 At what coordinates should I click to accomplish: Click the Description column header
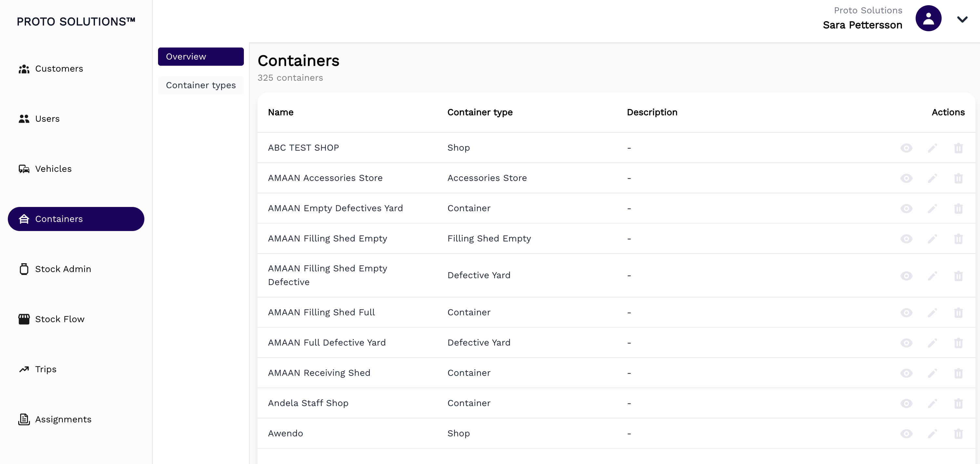[652, 112]
